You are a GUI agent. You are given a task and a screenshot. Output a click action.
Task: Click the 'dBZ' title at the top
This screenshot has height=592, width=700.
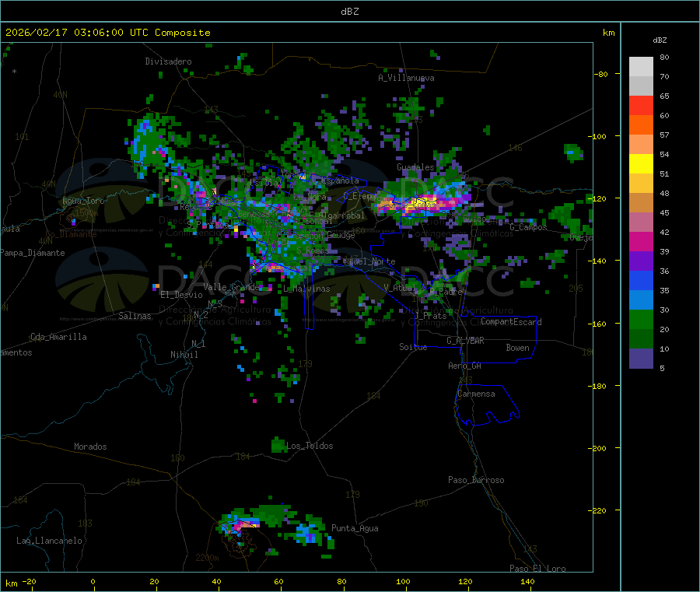coord(349,12)
